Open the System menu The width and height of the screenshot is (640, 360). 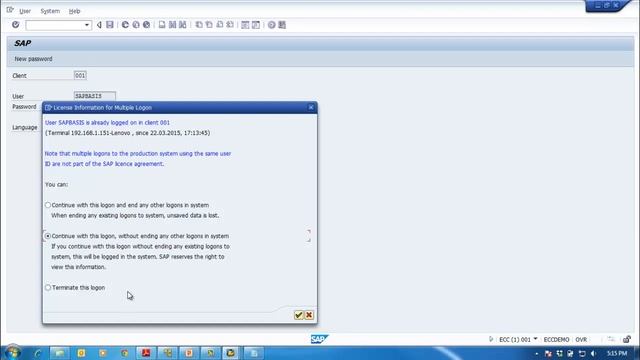click(50, 11)
